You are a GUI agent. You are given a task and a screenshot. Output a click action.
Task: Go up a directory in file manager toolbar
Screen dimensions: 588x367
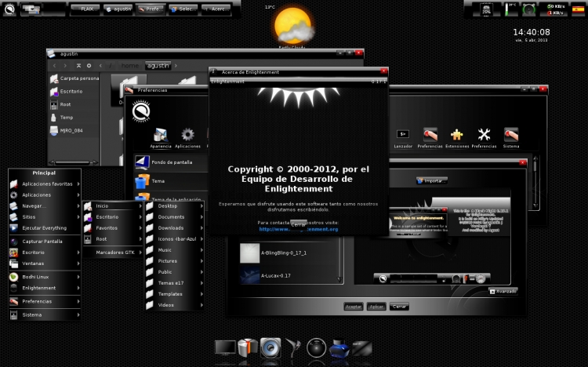78,66
